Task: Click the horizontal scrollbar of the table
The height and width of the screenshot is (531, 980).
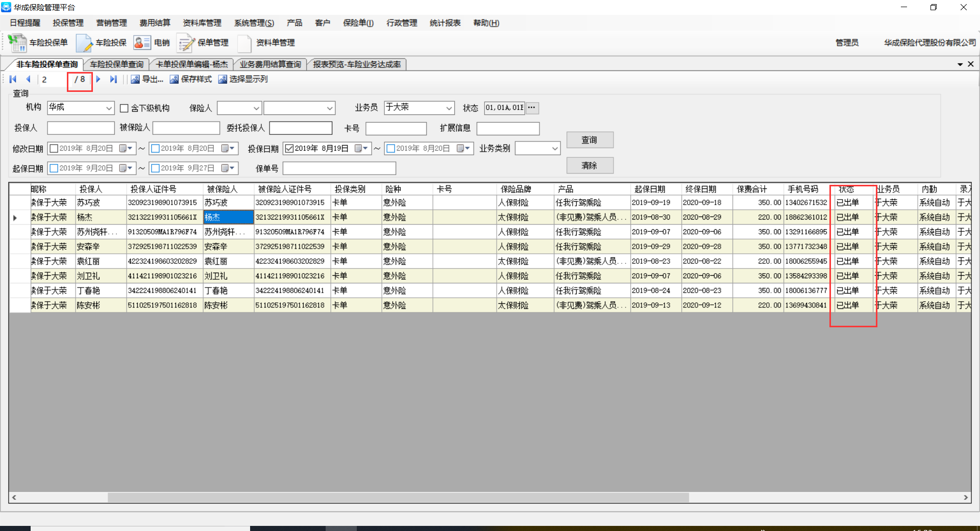Action: (x=398, y=497)
